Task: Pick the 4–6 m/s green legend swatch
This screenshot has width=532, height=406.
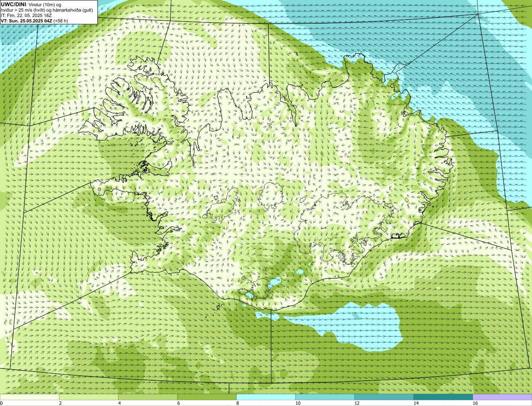Action: click(148, 397)
